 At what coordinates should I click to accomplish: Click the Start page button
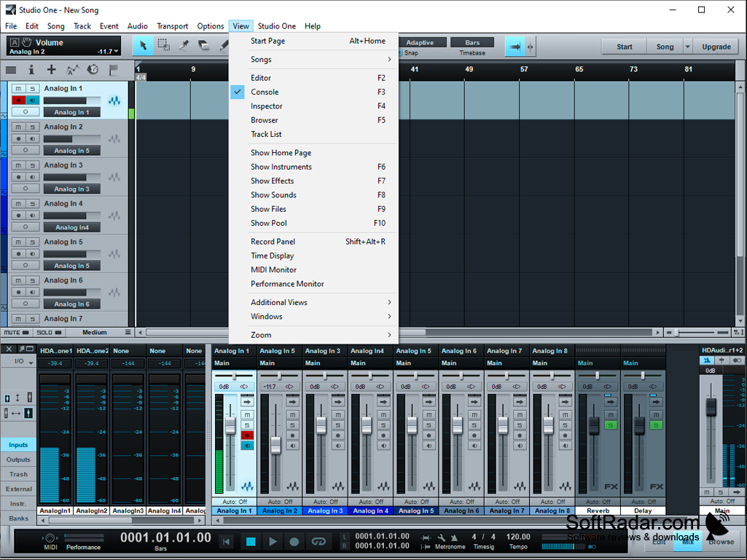624,47
